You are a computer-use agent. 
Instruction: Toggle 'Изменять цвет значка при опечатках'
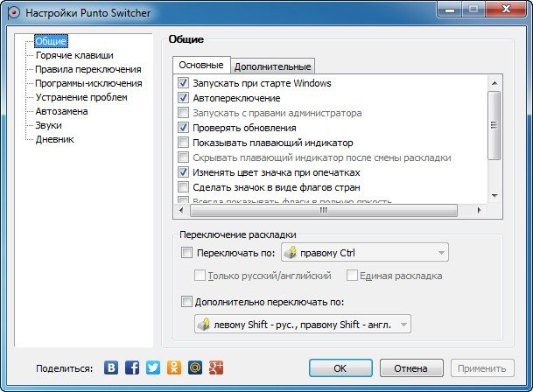(183, 172)
